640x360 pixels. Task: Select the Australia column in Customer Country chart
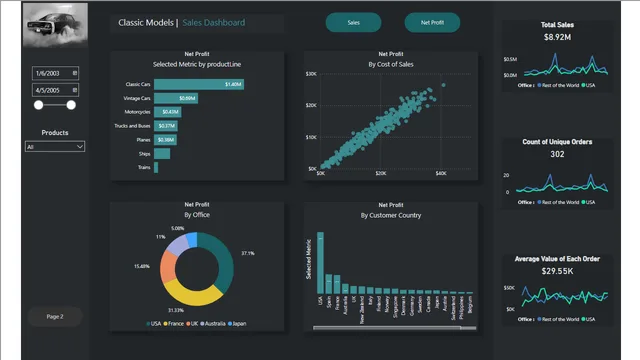345,289
